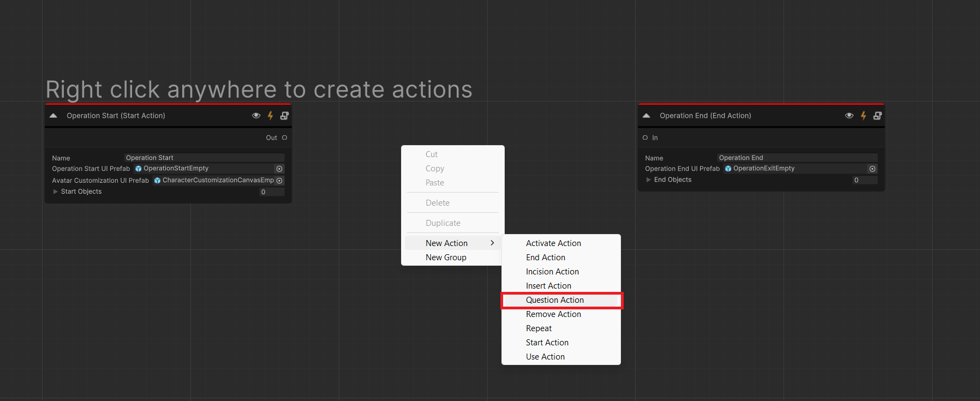The width and height of the screenshot is (980, 401).
Task: Choose Repeat from the action submenu
Action: [539, 328]
